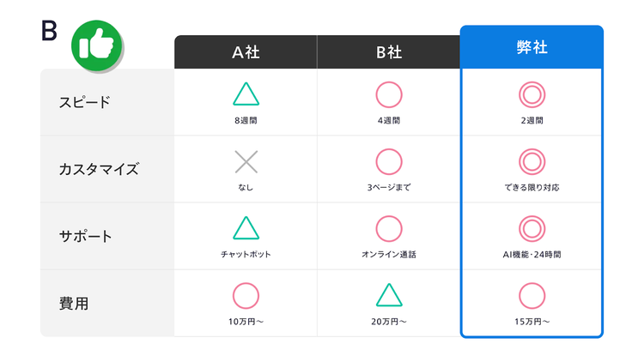Screen dimensions: 644x362
Task: Click the triangle icon above 20万円〜
Action: coord(389,295)
